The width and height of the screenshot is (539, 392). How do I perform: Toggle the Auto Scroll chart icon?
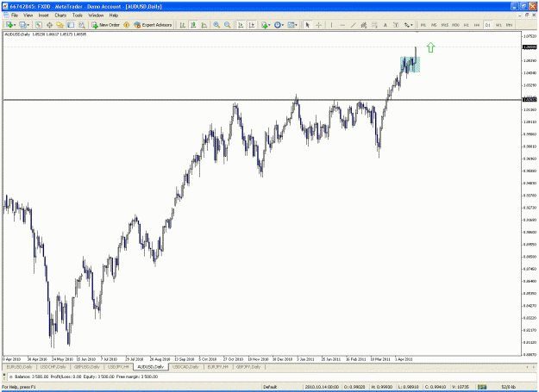click(x=241, y=25)
